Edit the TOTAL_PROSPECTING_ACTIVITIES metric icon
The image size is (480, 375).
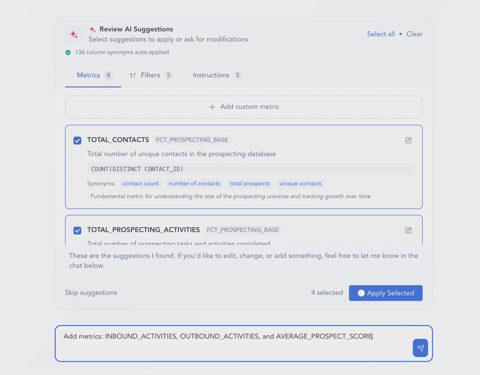408,230
